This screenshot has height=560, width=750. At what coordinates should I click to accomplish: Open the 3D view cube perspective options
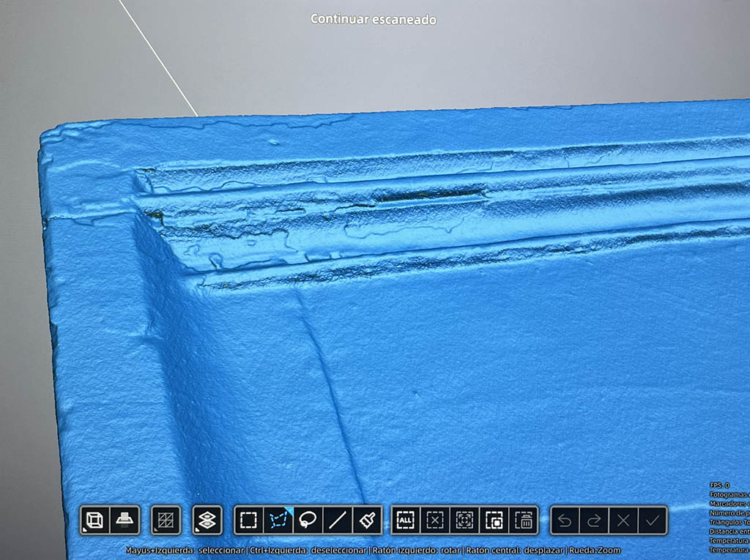coord(94,520)
